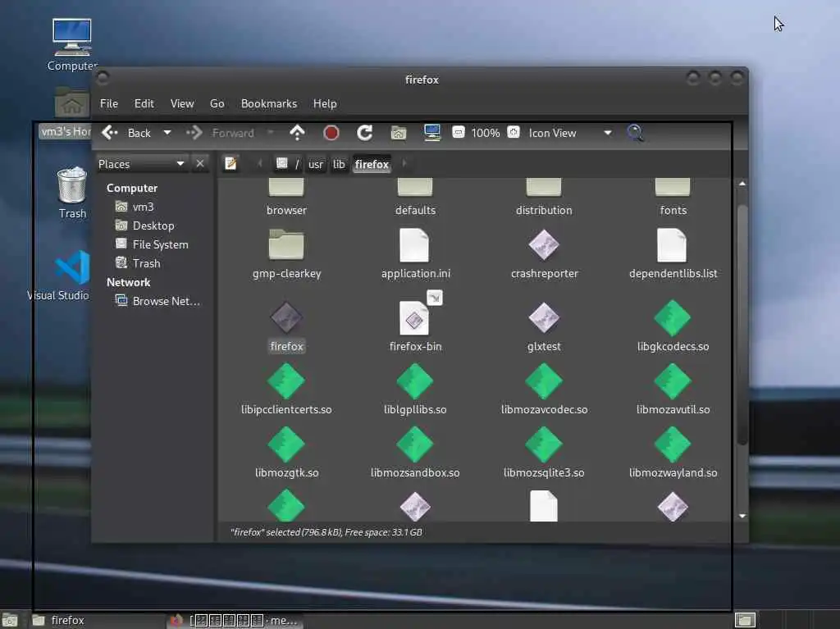Select File System in Places sidebar
The image size is (840, 629).
(153, 244)
